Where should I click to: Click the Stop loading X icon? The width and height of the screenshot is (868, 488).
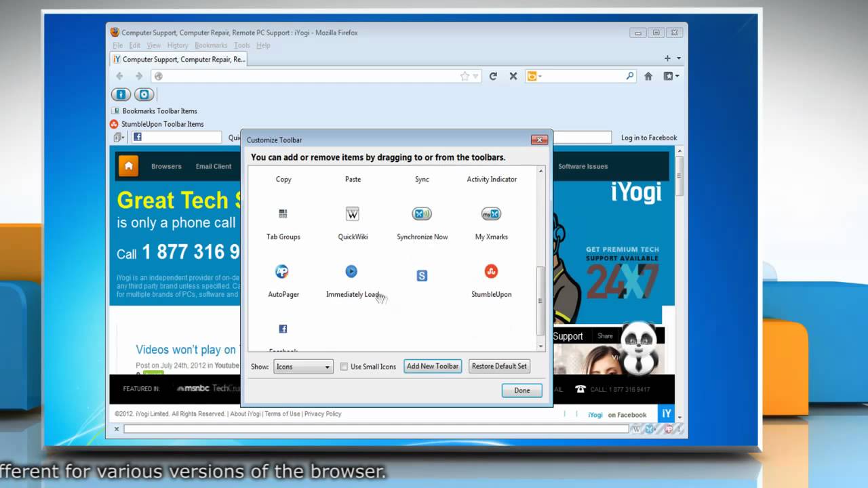(513, 77)
